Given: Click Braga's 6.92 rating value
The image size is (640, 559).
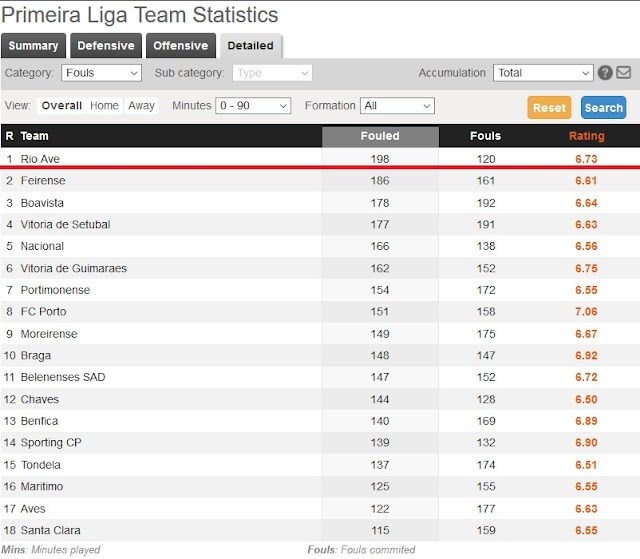Looking at the screenshot, I should (586, 356).
